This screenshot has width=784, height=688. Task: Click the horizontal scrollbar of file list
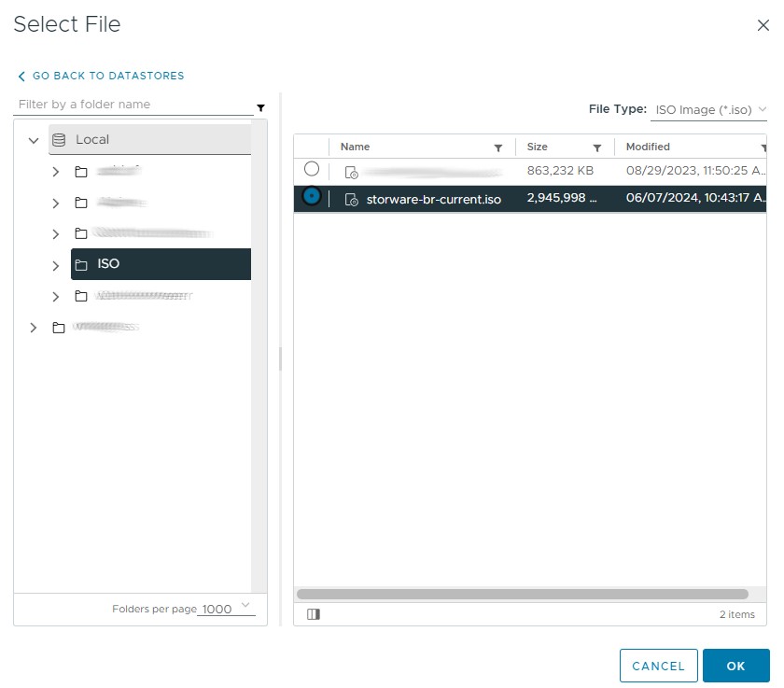click(522, 594)
